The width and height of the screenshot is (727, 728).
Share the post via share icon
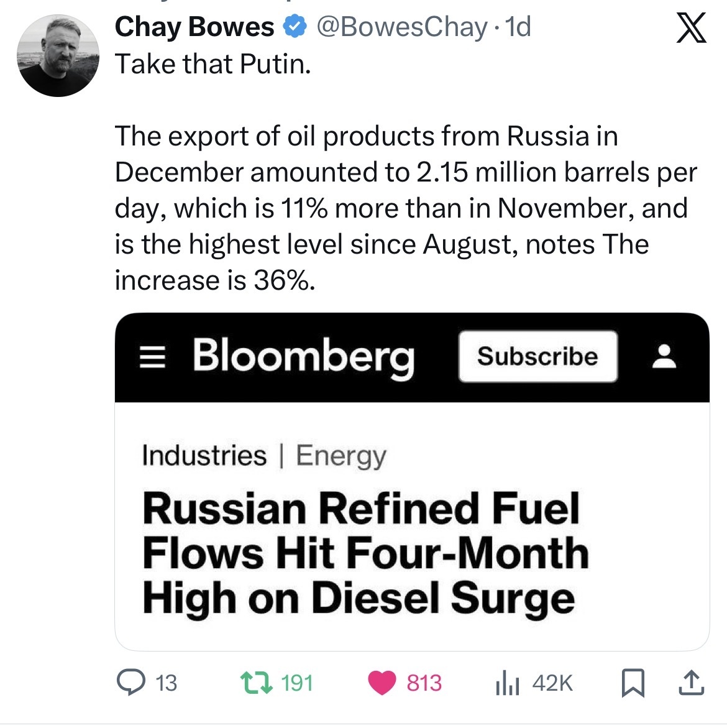click(692, 683)
